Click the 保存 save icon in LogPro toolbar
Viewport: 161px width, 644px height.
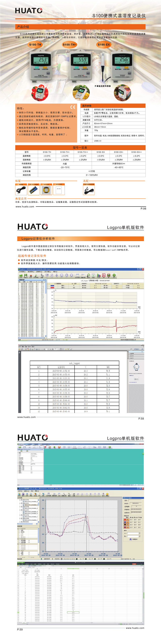pos(26,276)
